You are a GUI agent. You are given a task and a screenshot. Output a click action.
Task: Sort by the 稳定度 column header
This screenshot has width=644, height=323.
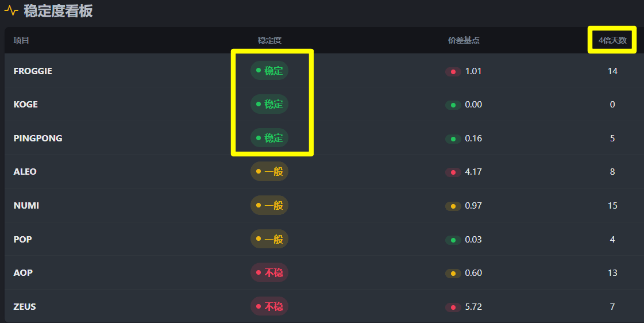(269, 40)
